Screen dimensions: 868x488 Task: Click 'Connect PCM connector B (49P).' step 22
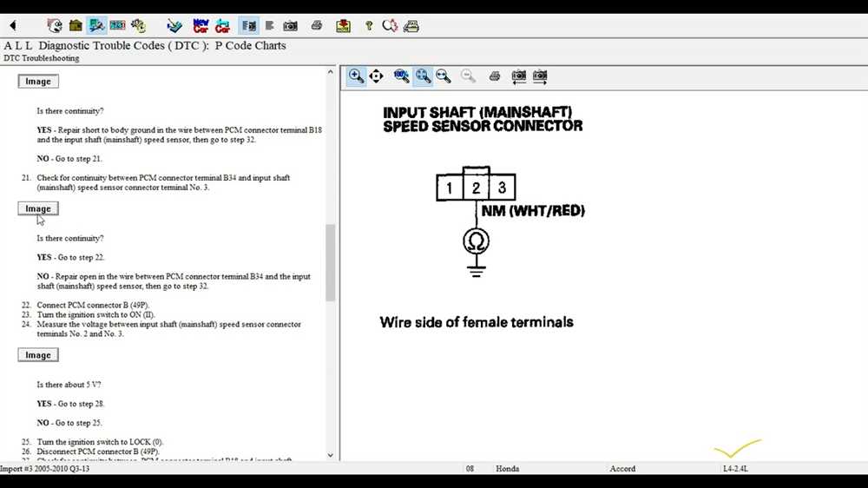(x=93, y=305)
